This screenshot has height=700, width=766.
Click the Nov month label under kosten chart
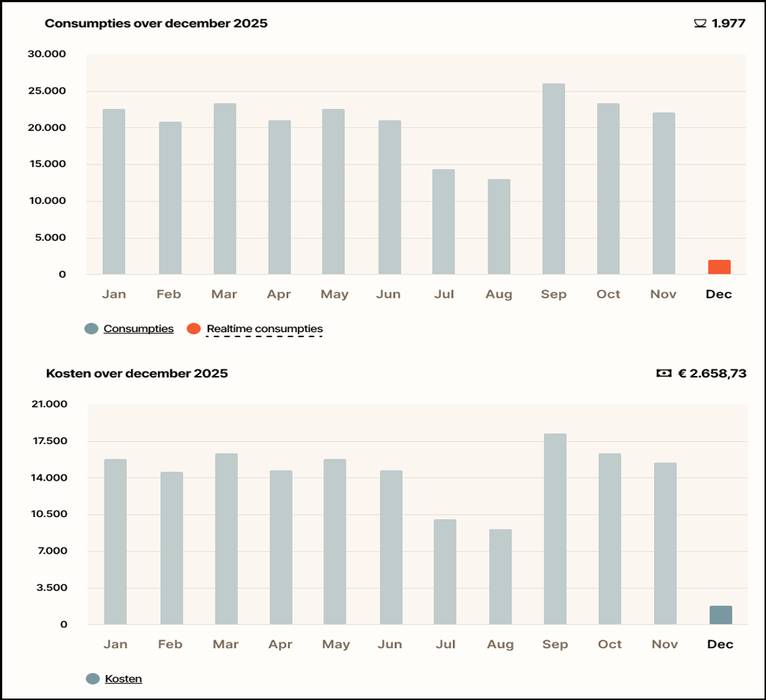(x=665, y=644)
